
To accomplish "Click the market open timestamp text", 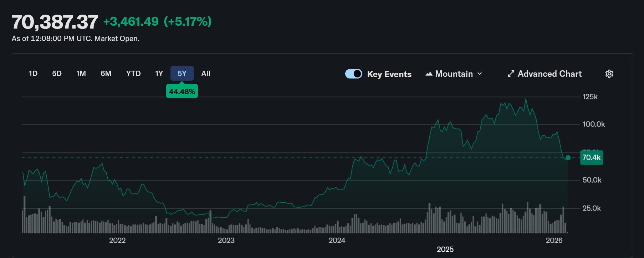I will pos(76,39).
